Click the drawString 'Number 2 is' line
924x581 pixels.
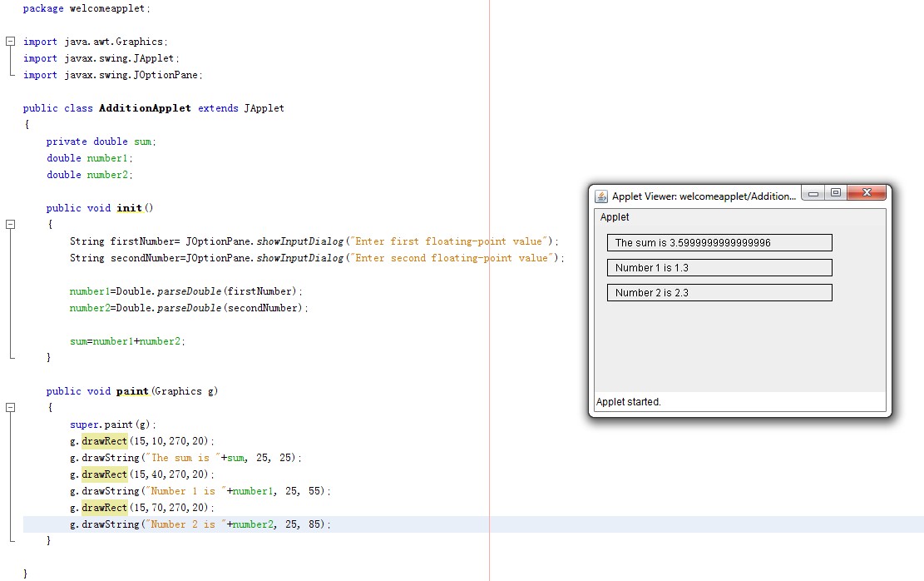pyautogui.click(x=200, y=524)
